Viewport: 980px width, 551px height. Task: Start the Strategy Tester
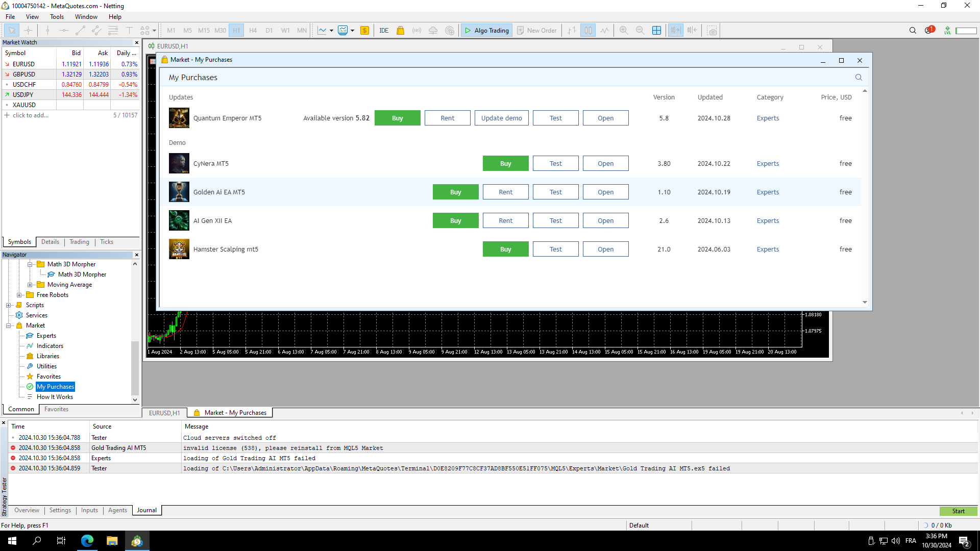tap(959, 511)
